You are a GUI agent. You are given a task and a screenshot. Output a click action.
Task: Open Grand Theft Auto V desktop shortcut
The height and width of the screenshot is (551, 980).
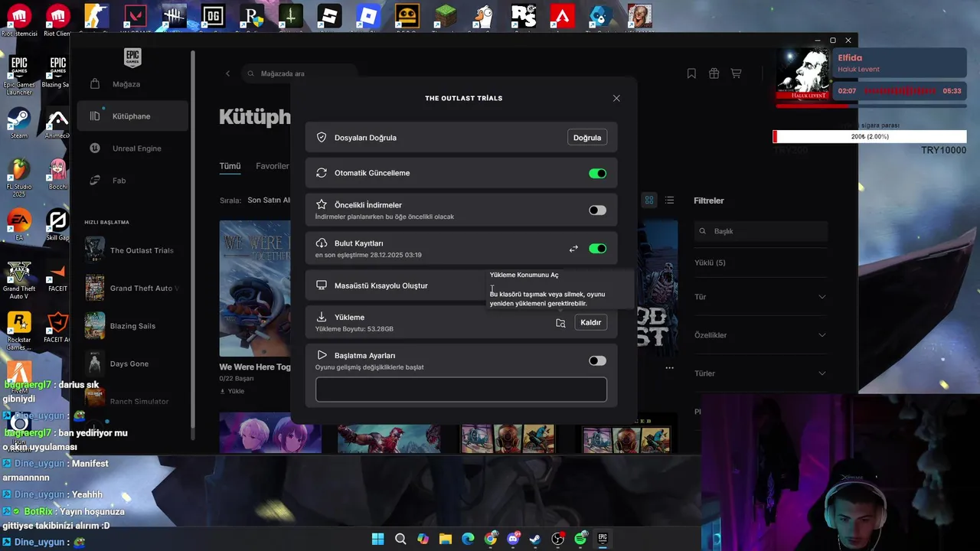(18, 279)
